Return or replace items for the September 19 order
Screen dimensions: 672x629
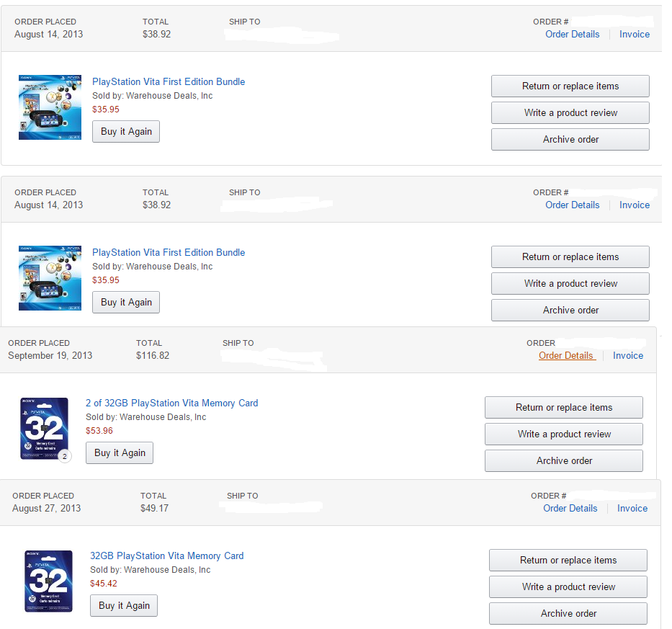coord(563,407)
